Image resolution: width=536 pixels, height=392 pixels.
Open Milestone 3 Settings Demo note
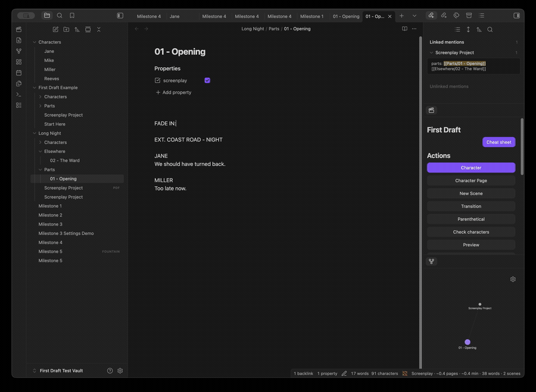point(66,234)
